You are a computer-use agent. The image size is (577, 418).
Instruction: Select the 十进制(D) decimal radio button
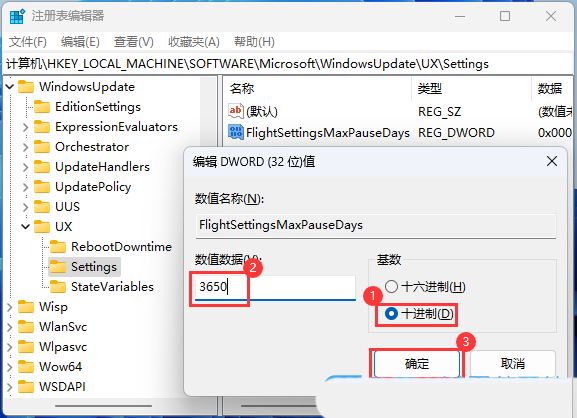391,314
